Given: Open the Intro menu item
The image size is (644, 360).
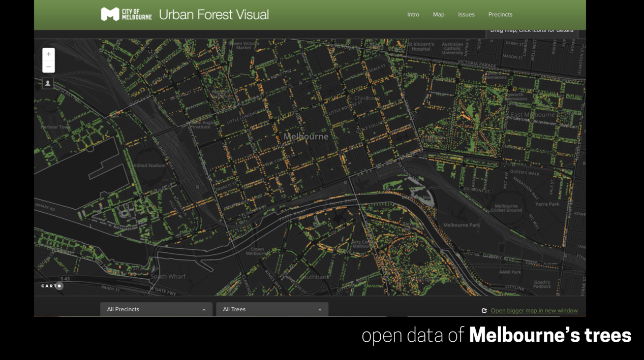Looking at the screenshot, I should point(413,15).
